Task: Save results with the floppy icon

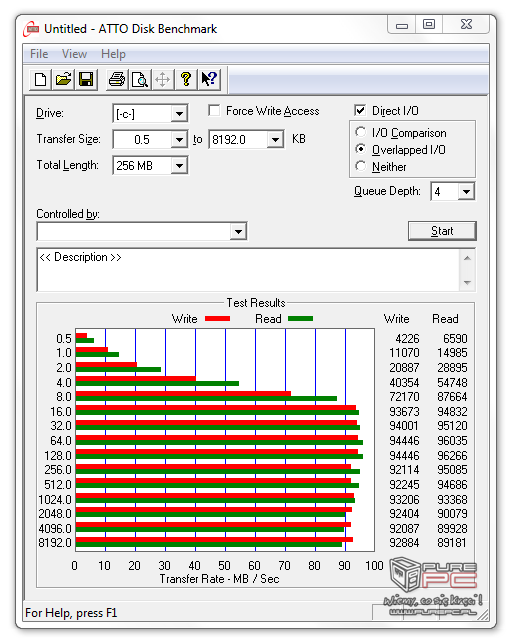Action: tap(86, 79)
